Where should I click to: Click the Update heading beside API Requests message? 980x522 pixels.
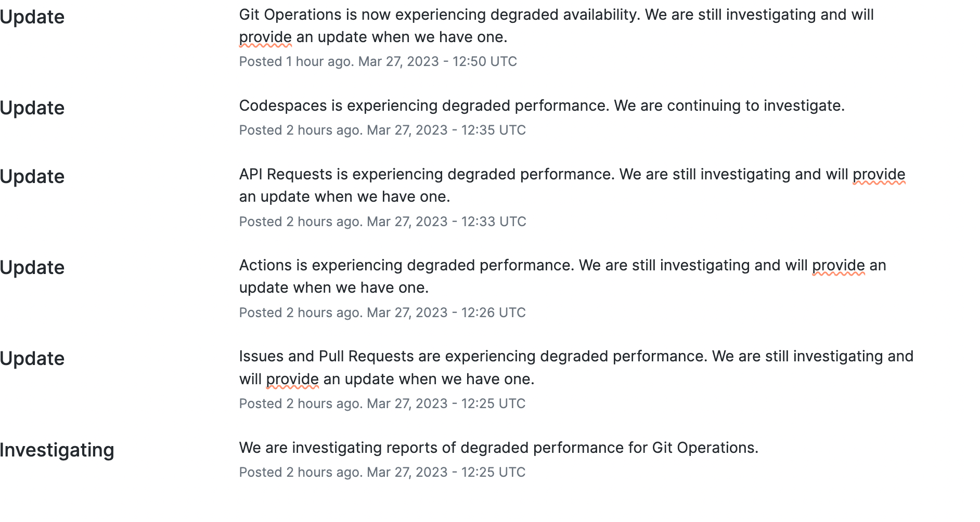click(32, 177)
